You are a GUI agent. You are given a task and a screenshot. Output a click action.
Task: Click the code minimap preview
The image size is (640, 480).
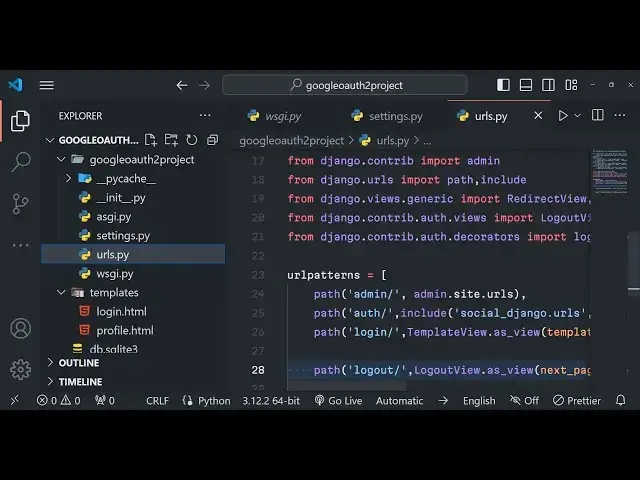click(x=610, y=171)
